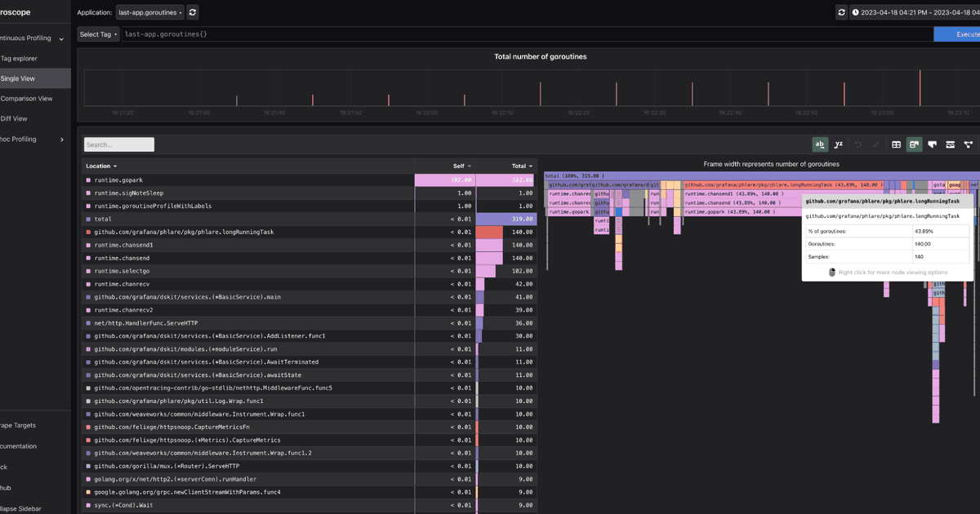
Task: Select the (*serverConn).runHandler row
Action: tap(310, 480)
